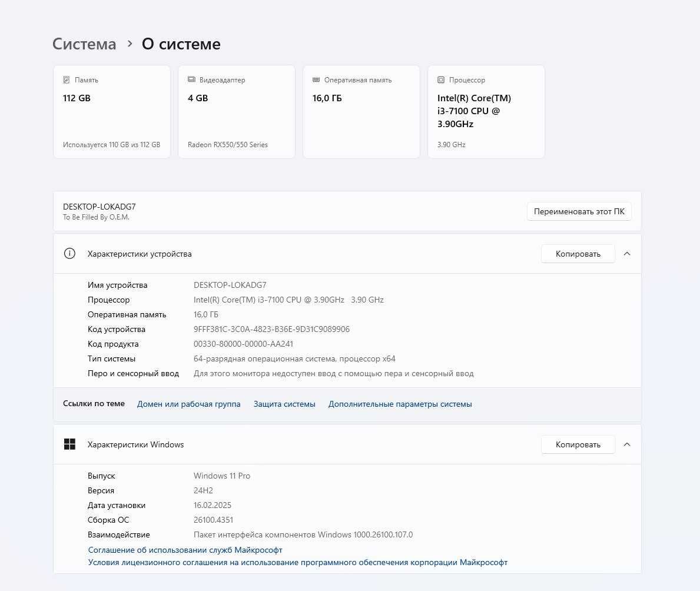Open the Процессор i3-7100 card
Screen dimensions: 700x591
486,112
